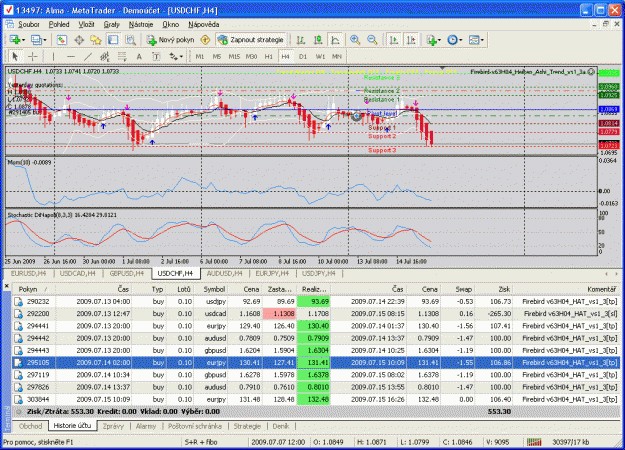
Task: Select the arrow cursor tool
Action: tap(15, 57)
